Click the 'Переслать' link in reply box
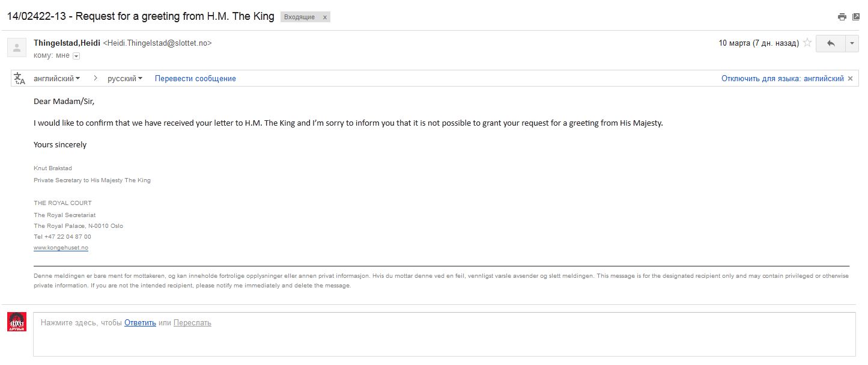The width and height of the screenshot is (868, 365). pos(192,323)
